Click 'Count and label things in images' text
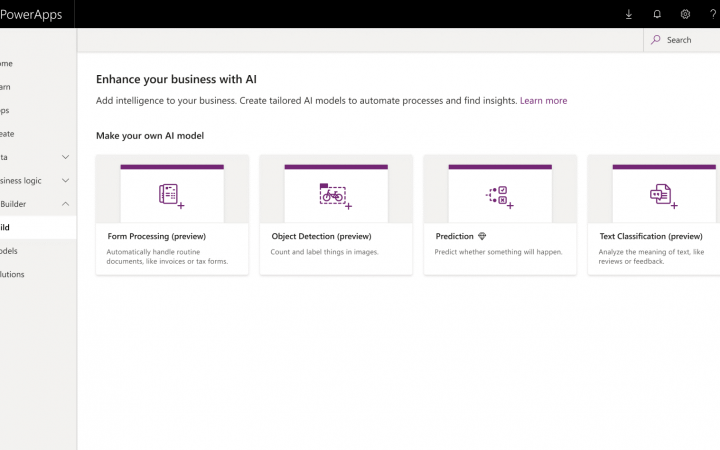Screen dimensions: 720x450 click(324, 252)
